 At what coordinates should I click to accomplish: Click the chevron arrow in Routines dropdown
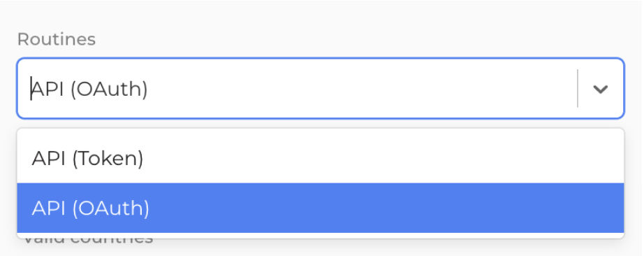point(601,89)
